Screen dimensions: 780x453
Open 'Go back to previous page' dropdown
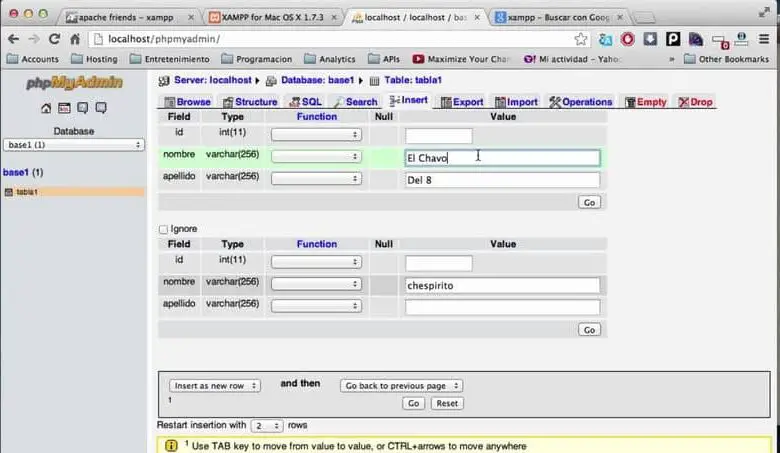401,386
